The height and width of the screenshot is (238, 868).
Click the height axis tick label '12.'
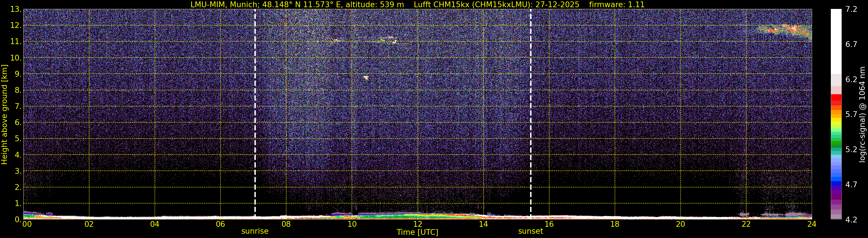click(16, 25)
